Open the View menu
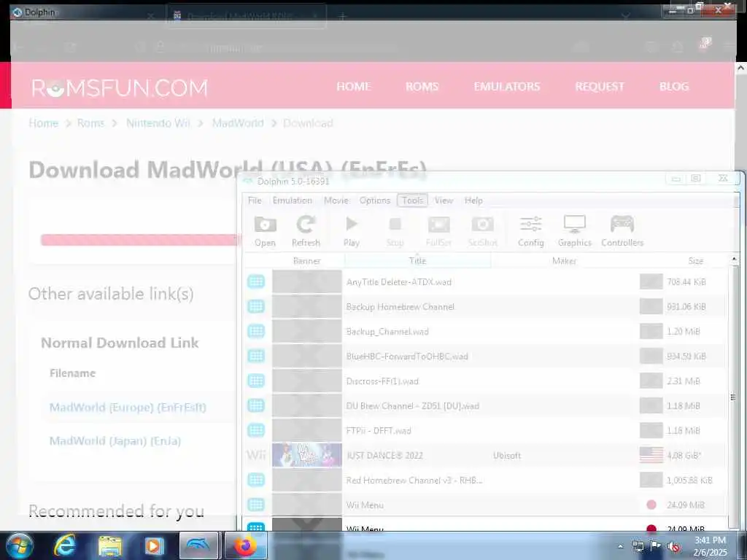 [444, 201]
